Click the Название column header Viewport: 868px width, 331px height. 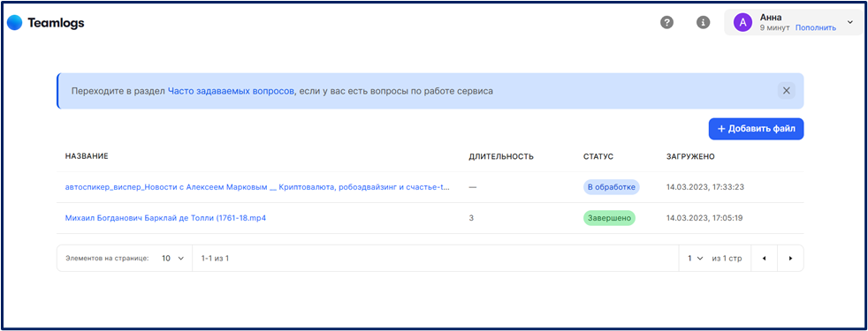87,156
